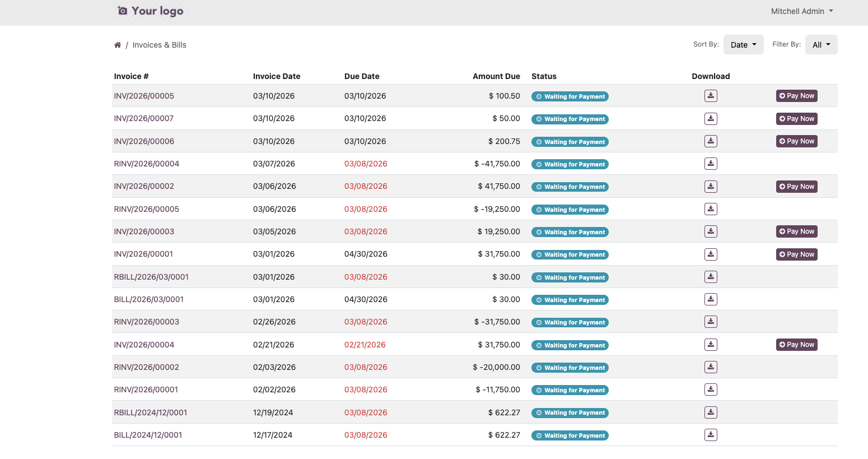Pay Now for invoice INV/2026/00003
Image resolution: width=868 pixels, height=459 pixels.
click(797, 231)
